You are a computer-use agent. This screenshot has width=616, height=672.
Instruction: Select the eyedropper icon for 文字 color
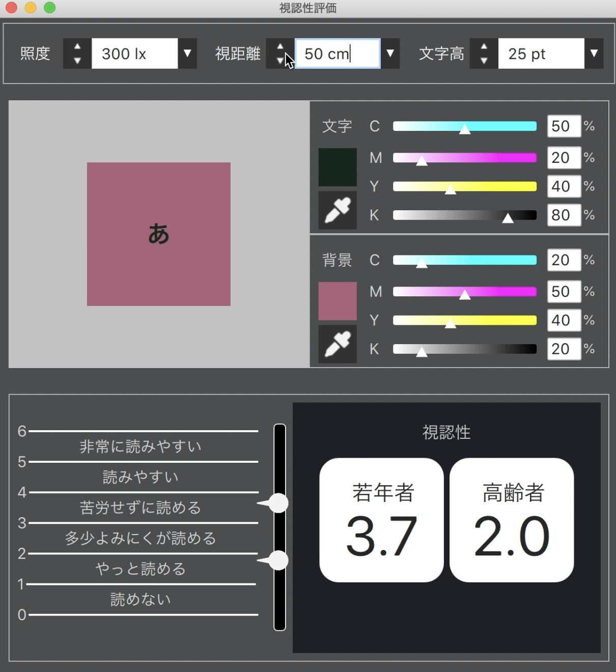(x=337, y=210)
